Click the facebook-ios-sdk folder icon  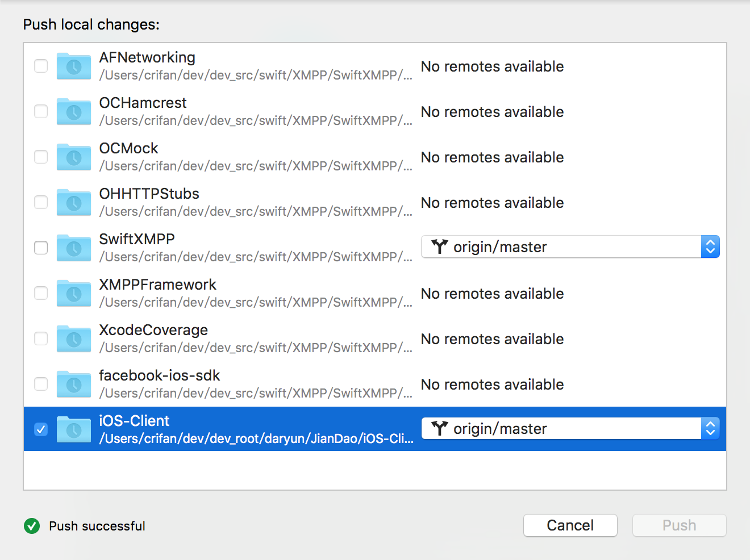(74, 385)
